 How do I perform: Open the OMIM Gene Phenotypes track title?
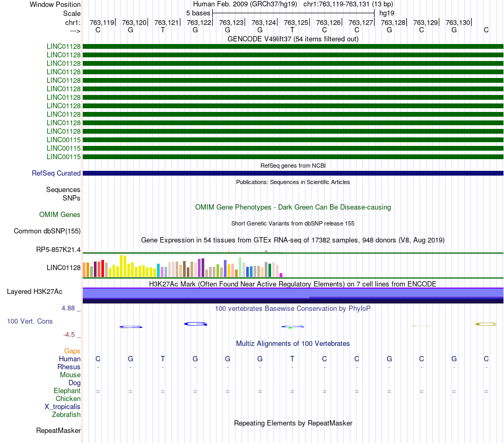(293, 207)
